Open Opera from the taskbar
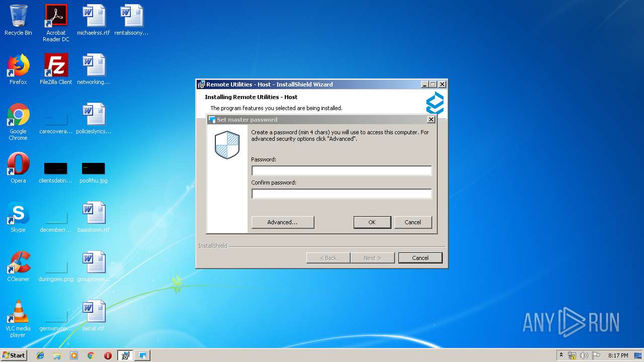This screenshot has width=644, height=362. click(x=108, y=355)
